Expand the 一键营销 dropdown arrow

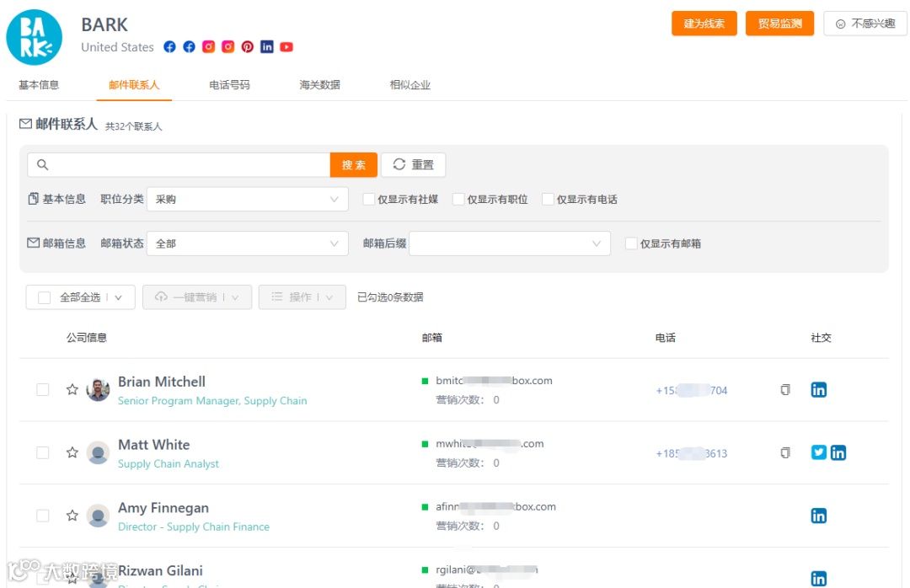coord(235,297)
